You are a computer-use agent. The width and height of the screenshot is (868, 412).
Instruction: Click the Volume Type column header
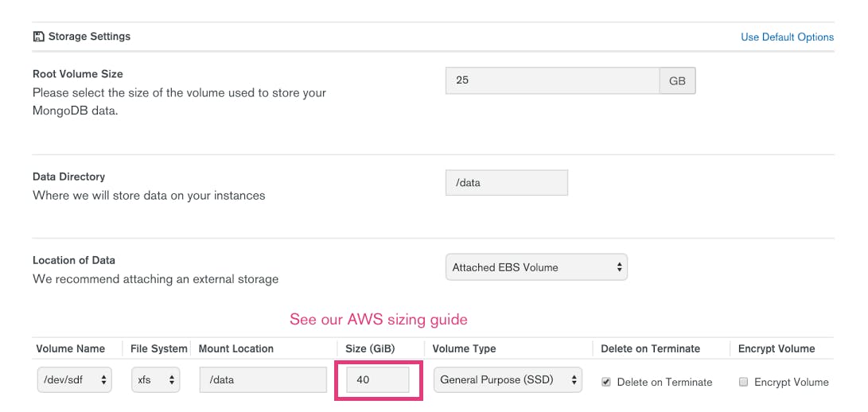pos(464,349)
